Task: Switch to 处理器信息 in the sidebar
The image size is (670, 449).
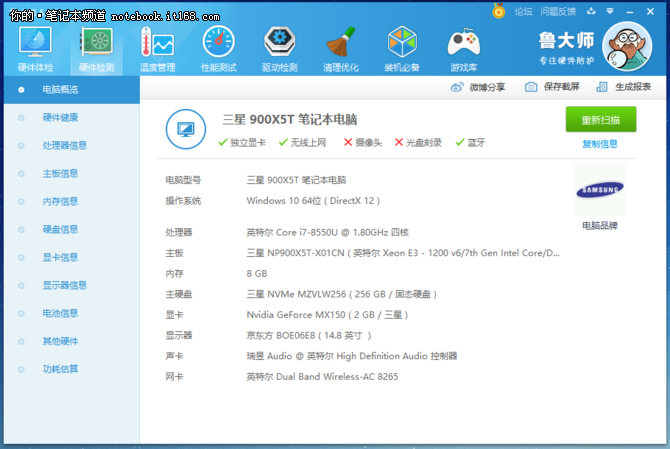Action: click(x=64, y=145)
